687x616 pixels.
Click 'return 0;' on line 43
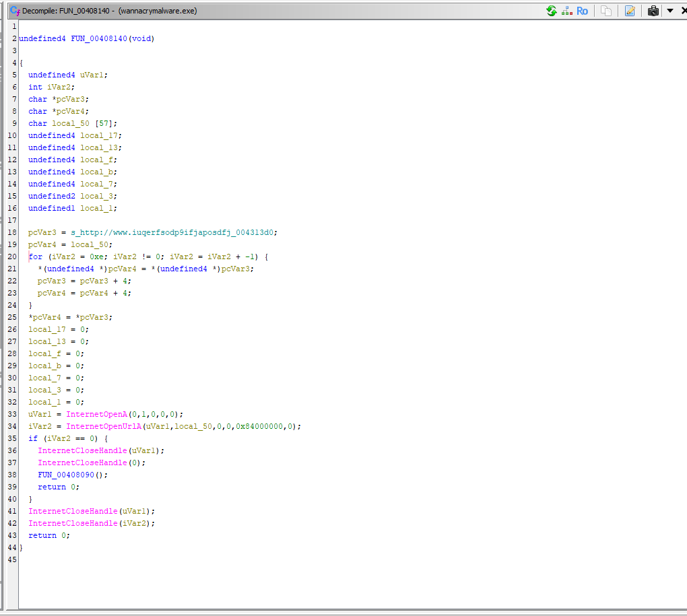point(49,535)
